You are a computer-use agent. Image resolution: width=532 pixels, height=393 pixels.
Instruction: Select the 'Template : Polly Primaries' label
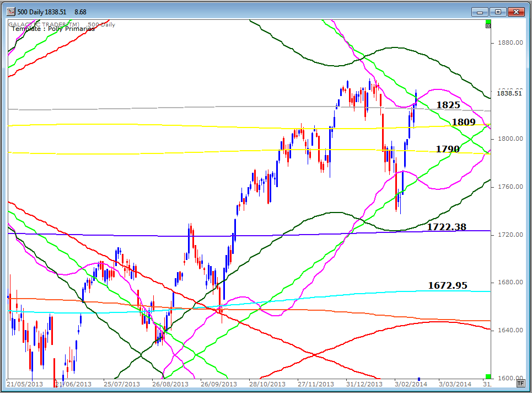[53, 29]
